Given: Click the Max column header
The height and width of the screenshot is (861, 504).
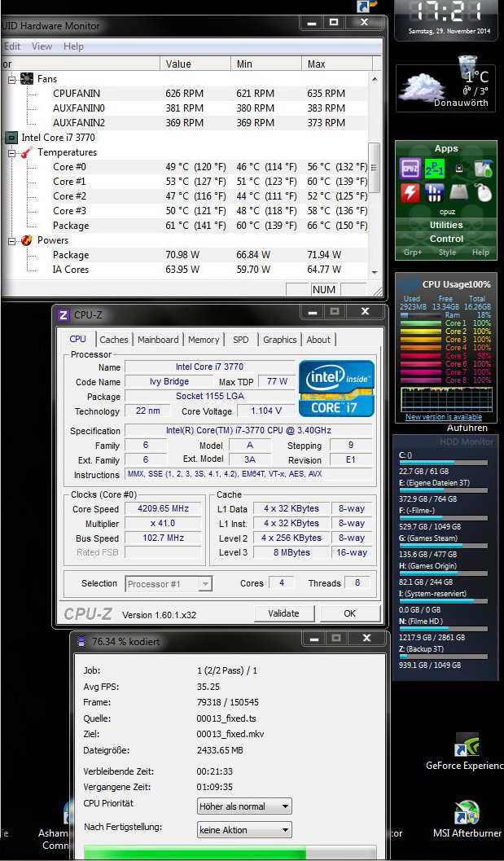Looking at the screenshot, I should click(337, 64).
